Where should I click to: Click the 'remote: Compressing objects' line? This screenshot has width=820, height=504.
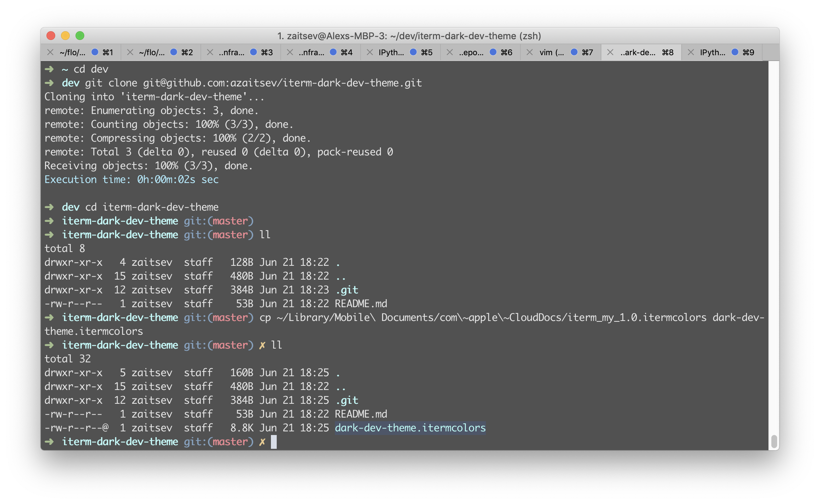click(x=178, y=138)
